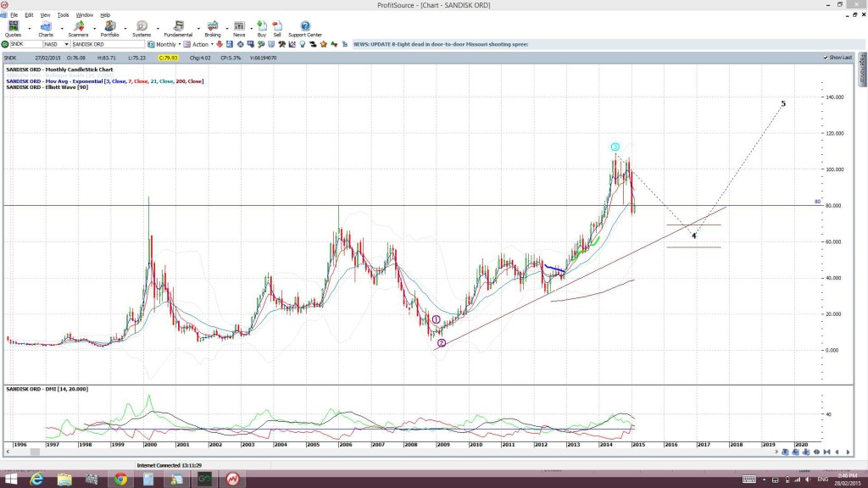
Task: Open the View menu
Action: pyautogui.click(x=46, y=15)
